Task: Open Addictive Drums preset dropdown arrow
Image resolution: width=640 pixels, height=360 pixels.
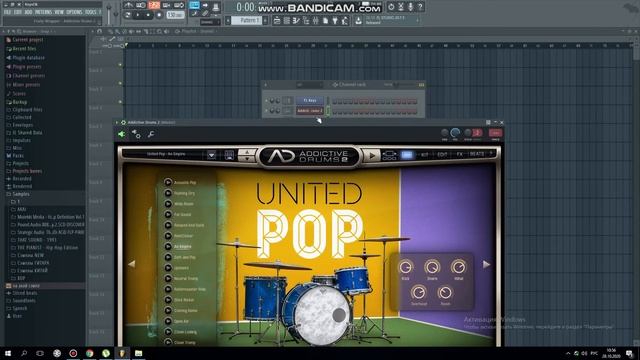Action: pyautogui.click(x=211, y=155)
